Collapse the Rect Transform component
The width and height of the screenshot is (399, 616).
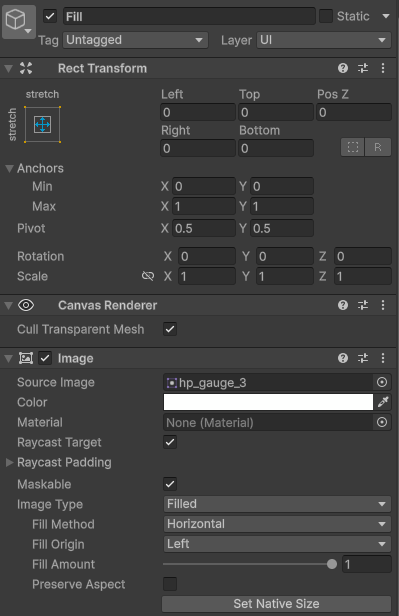pos(8,69)
